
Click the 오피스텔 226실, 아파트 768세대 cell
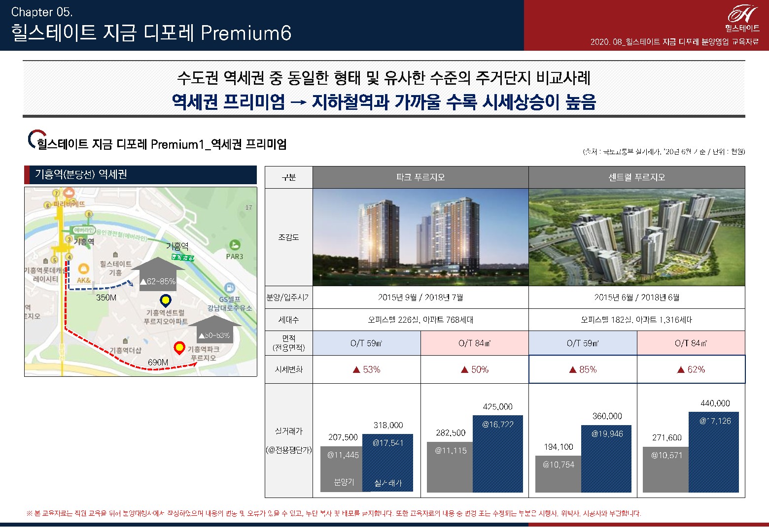[x=420, y=320]
